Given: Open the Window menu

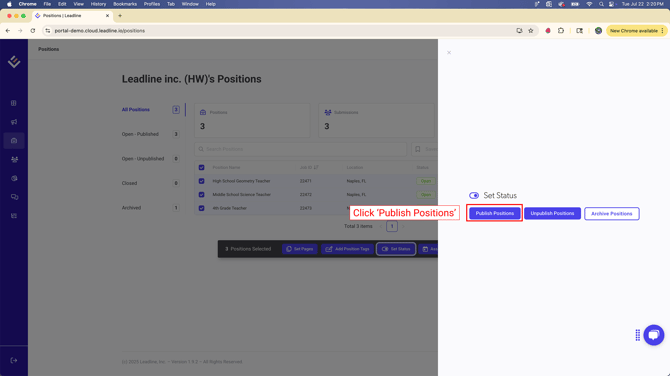Looking at the screenshot, I should coord(190,4).
